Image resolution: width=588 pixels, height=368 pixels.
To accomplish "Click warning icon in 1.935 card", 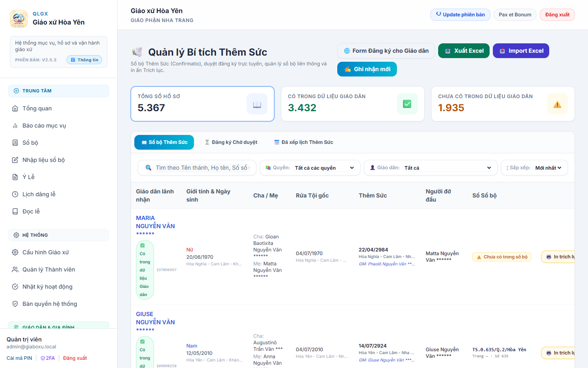I will pos(557,104).
